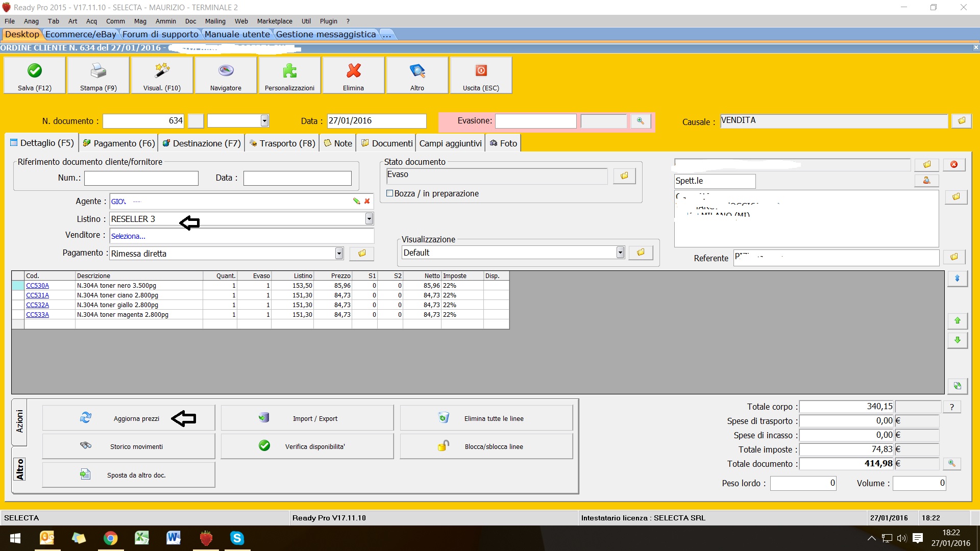The height and width of the screenshot is (551, 980).
Task: Expand the document number series dropdown
Action: pos(264,121)
